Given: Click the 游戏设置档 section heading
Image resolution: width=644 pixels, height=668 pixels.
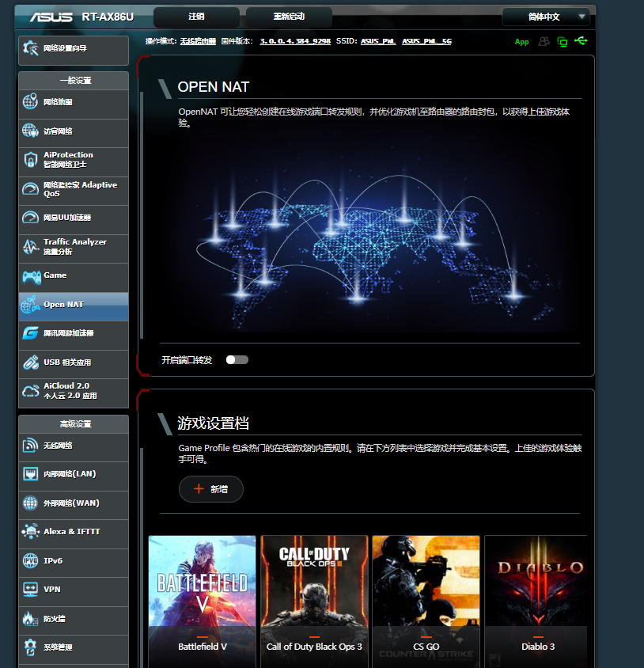Looking at the screenshot, I should pos(213,423).
